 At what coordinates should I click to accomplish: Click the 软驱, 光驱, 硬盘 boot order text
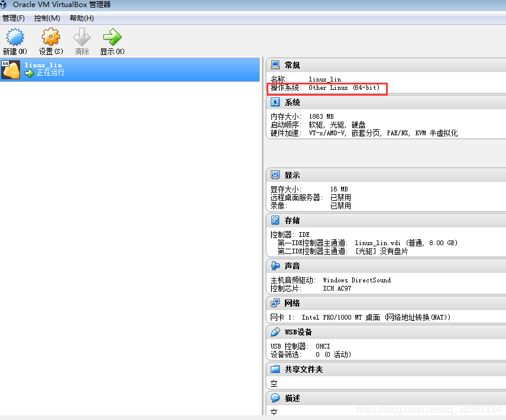[337, 125]
